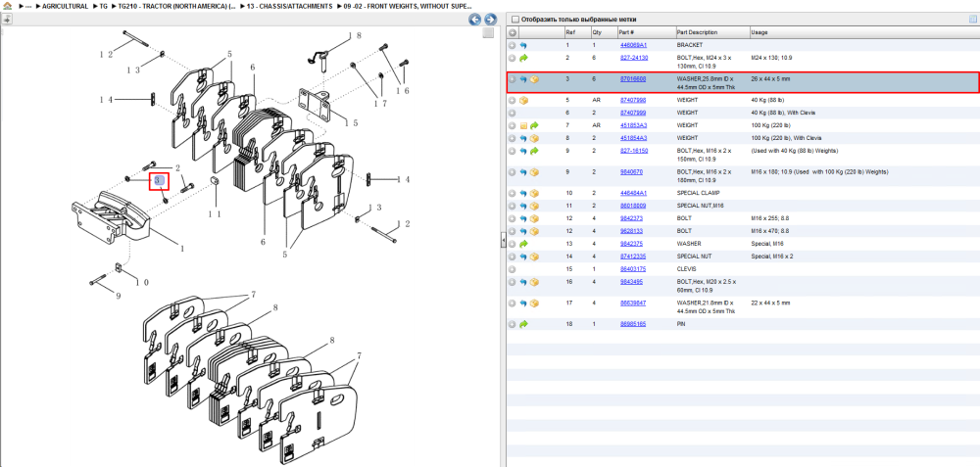Click the blue arrow icon for BRACKET

pyautogui.click(x=523, y=46)
